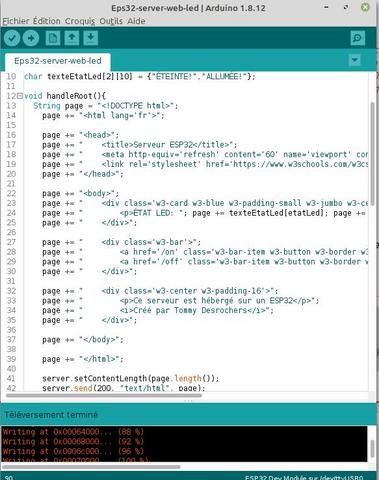The image size is (379, 480).
Task: Click the 'Writing at 0x00068000... (92 %)' console line
Action: tap(73, 441)
